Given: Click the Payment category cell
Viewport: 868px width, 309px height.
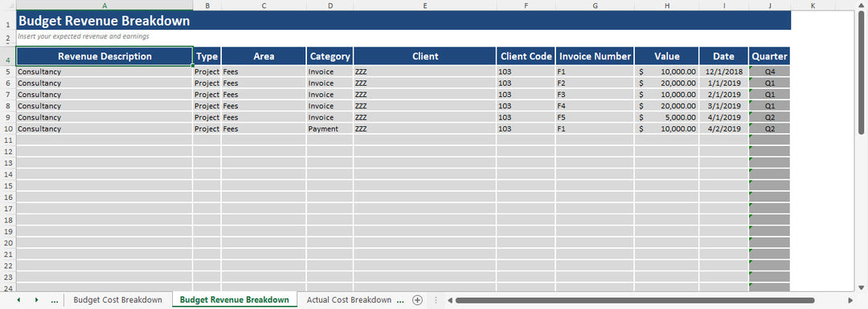Looking at the screenshot, I should pyautogui.click(x=330, y=128).
